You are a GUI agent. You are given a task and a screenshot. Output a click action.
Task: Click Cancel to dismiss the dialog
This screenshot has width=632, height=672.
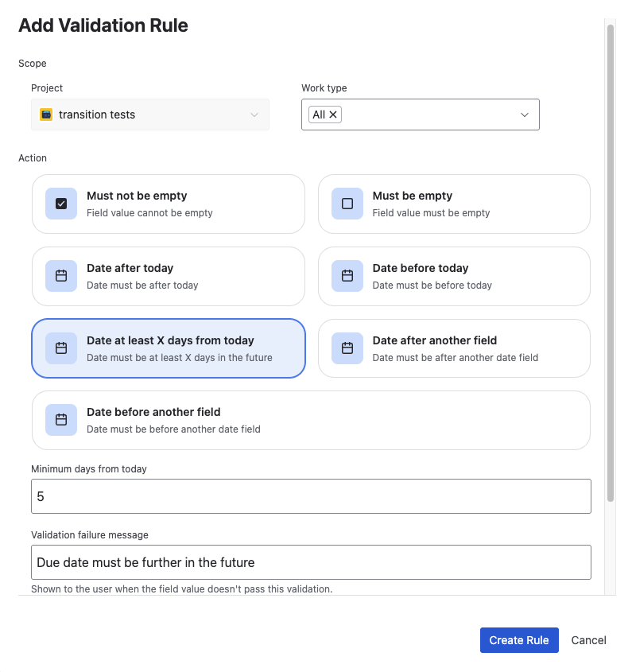coord(588,640)
